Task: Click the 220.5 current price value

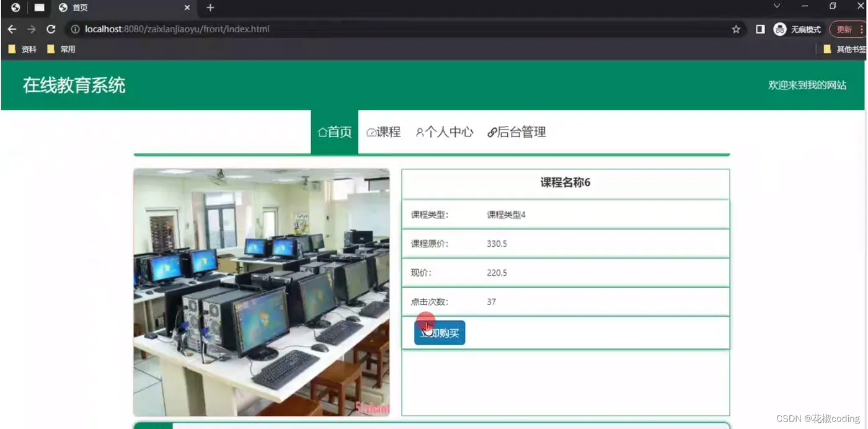Action: tap(497, 273)
